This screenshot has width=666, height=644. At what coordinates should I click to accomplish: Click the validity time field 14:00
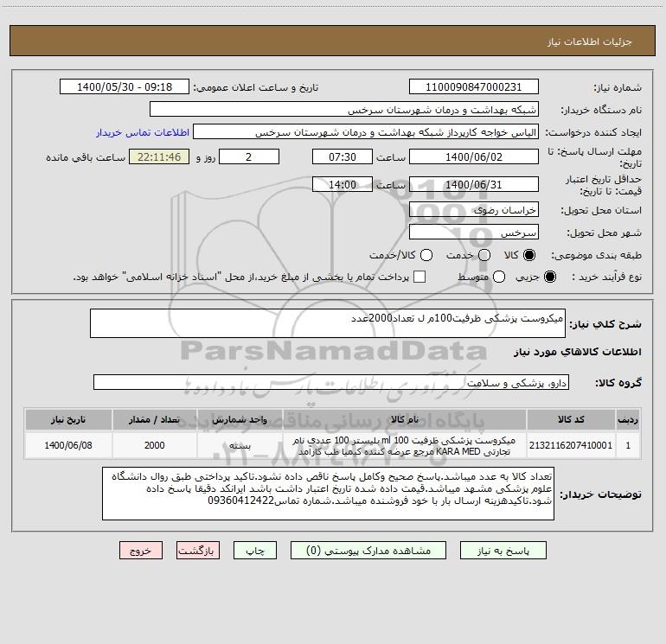(x=343, y=184)
